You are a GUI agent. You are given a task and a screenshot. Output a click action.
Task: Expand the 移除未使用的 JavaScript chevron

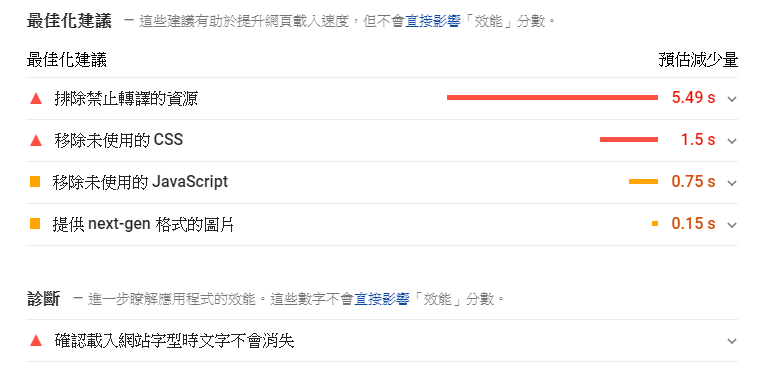(731, 183)
